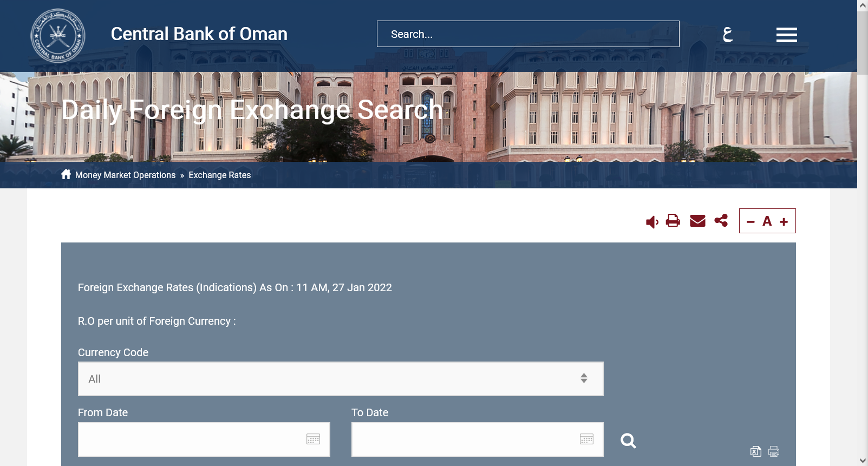Go to Money Market Operations breadcrumb
The image size is (868, 466).
pos(125,175)
